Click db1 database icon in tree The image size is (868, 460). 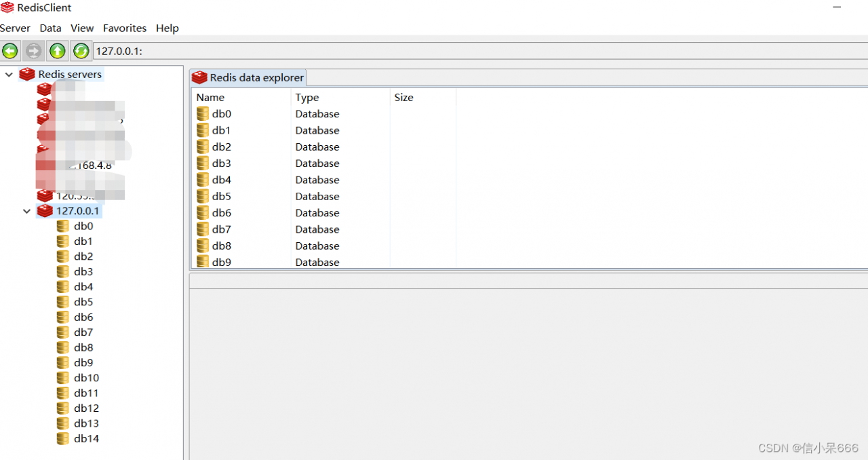click(63, 242)
